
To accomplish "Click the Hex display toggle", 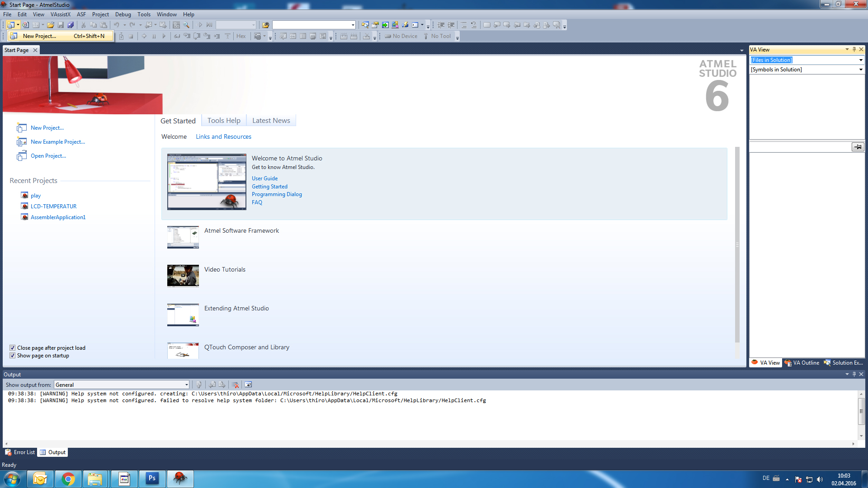I will pyautogui.click(x=241, y=36).
